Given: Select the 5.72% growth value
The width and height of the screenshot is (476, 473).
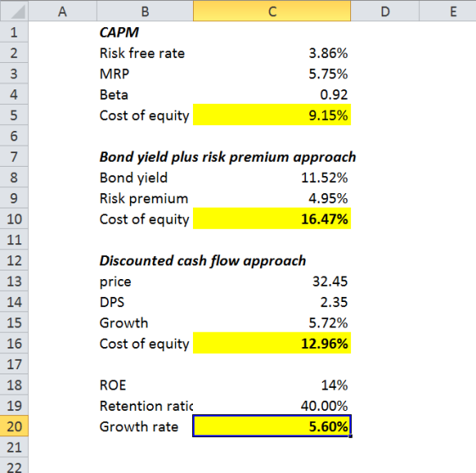Looking at the screenshot, I should click(x=272, y=322).
